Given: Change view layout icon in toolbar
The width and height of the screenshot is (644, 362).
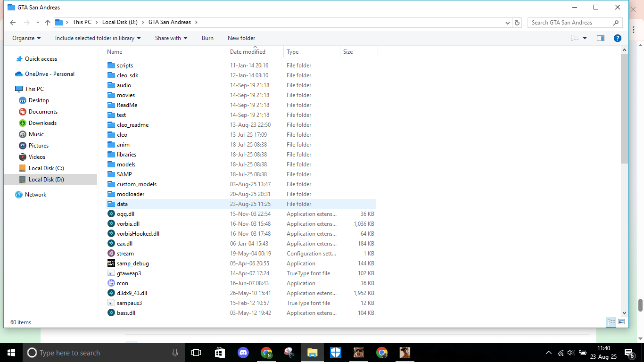Looking at the screenshot, I should (575, 38).
